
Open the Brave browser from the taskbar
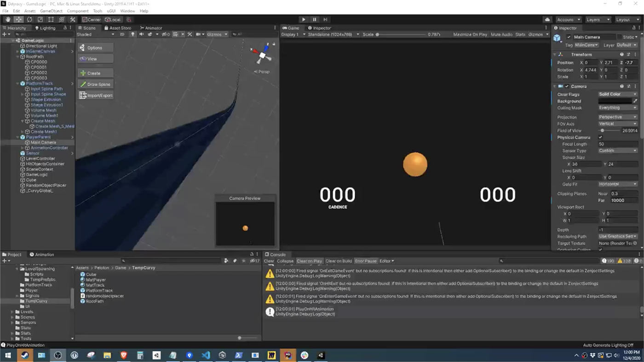click(x=124, y=355)
